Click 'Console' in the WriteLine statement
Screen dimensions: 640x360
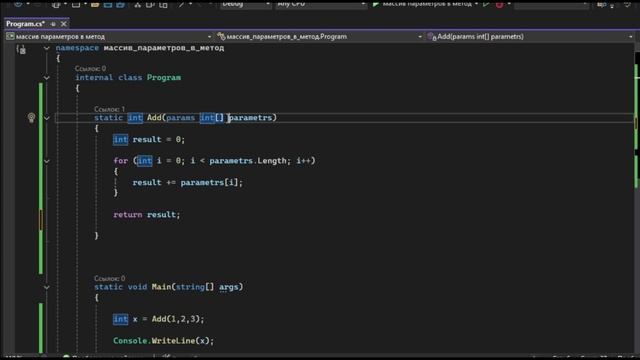pyautogui.click(x=130, y=341)
